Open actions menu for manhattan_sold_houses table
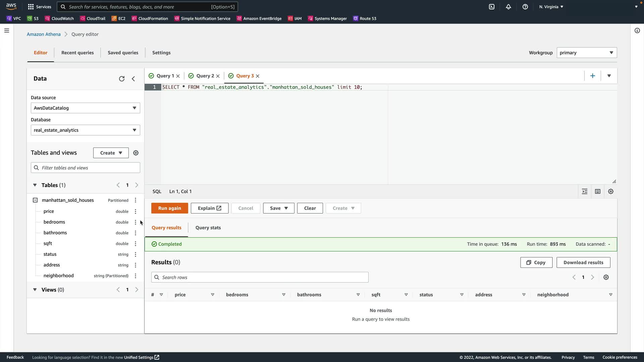The height and width of the screenshot is (362, 644). click(136, 200)
